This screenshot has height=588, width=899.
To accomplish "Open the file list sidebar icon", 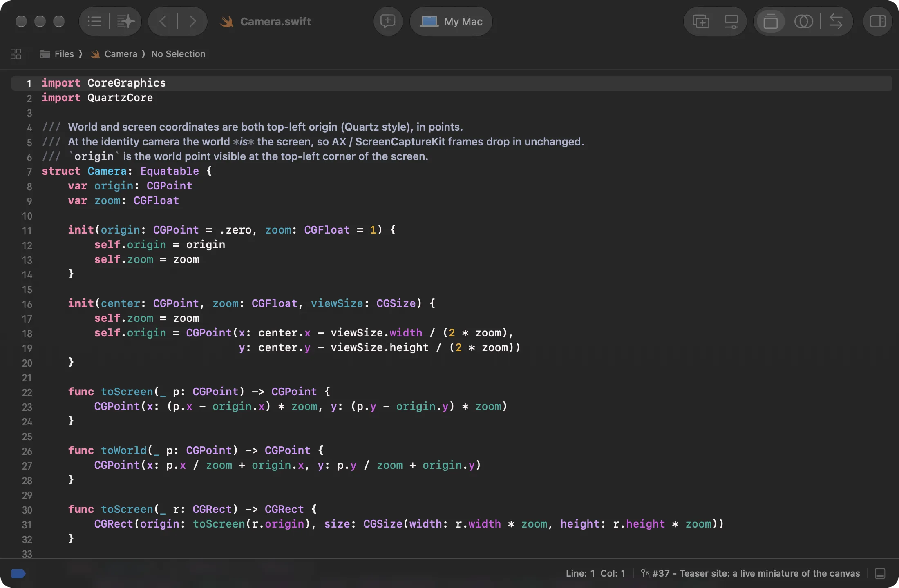I will tap(94, 21).
